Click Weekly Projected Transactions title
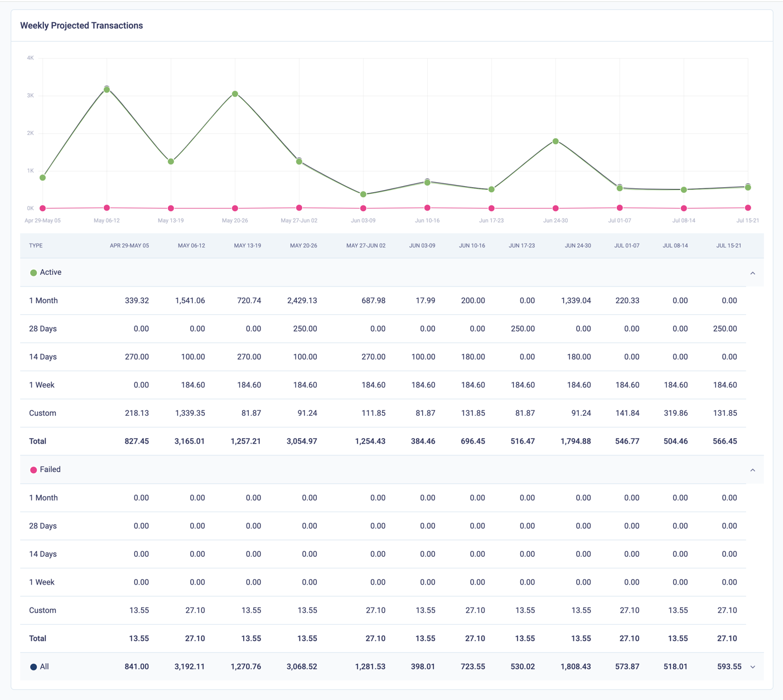Viewport: 783px width, 700px height. (81, 26)
